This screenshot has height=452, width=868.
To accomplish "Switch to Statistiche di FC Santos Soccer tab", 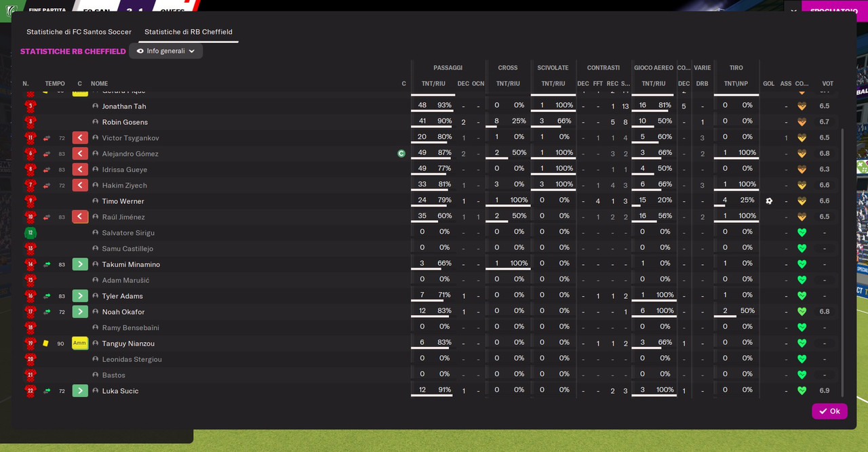I will click(x=79, y=32).
